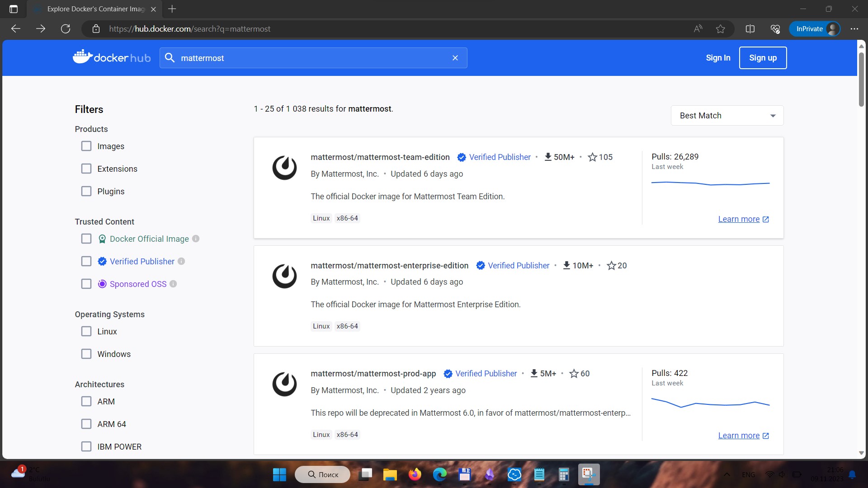Open browser essentials heart icon
Viewport: 868px width, 488px height.
775,29
